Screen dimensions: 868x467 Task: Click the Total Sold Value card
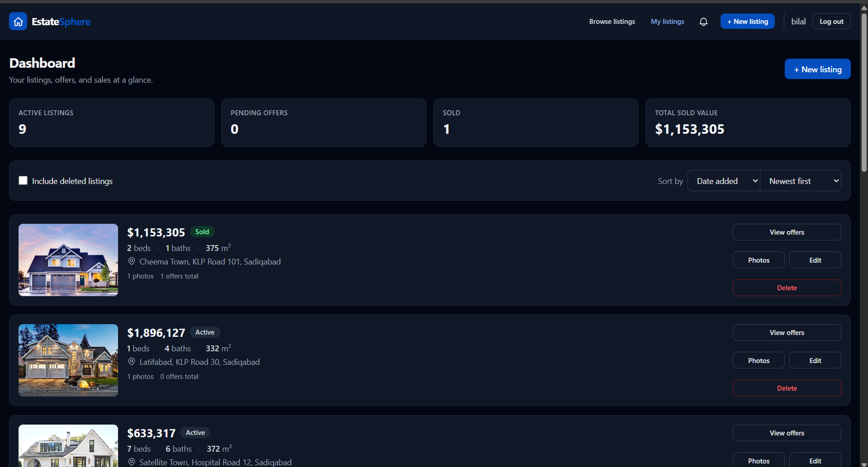[x=748, y=123]
